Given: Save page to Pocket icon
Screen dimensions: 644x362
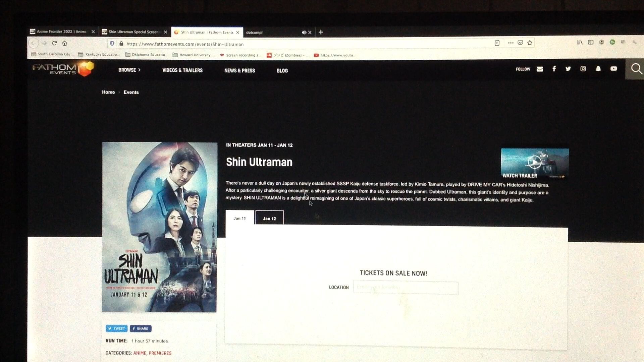Looking at the screenshot, I should click(x=520, y=43).
